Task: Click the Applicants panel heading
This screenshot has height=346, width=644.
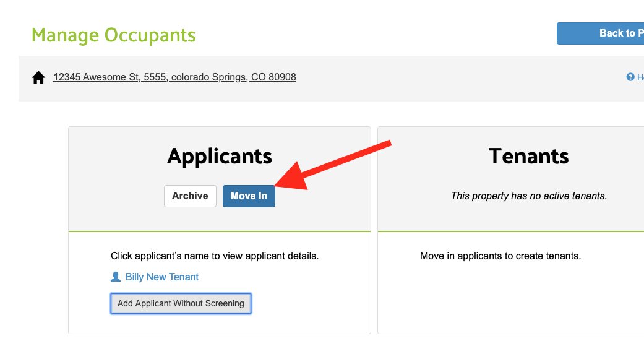Action: [219, 156]
